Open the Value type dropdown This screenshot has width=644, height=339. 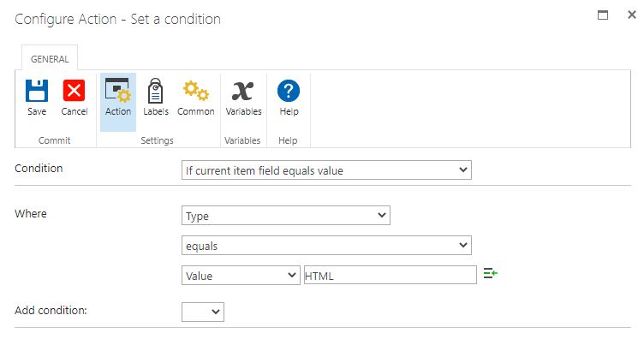(x=241, y=276)
